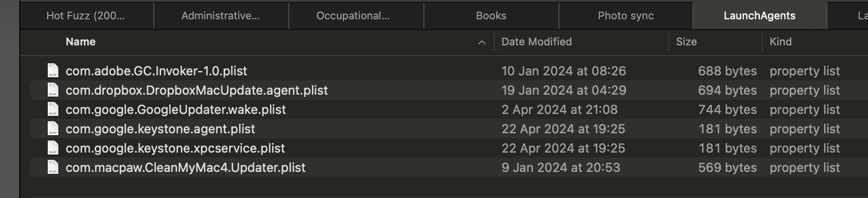The height and width of the screenshot is (198, 868).
Task: Toggle sort order using Name column chevron
Action: [481, 42]
